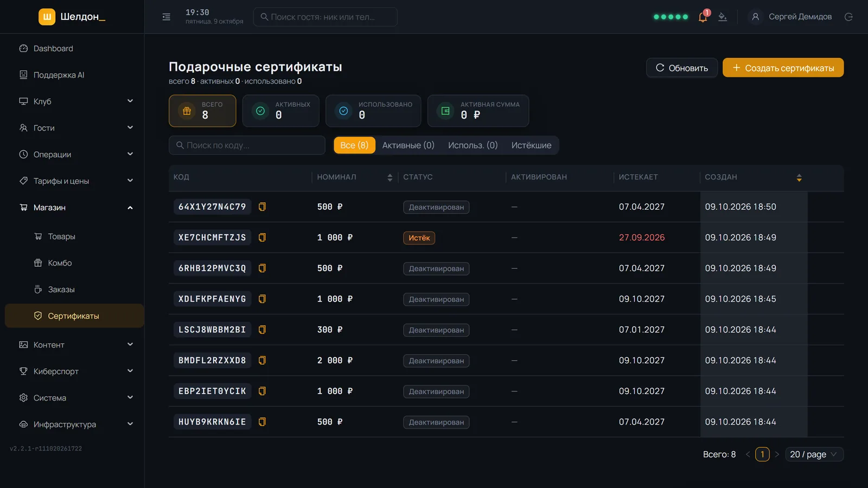The width and height of the screenshot is (868, 488).
Task: Copy certificate code XDLFKPFAENYG
Action: pos(262,299)
